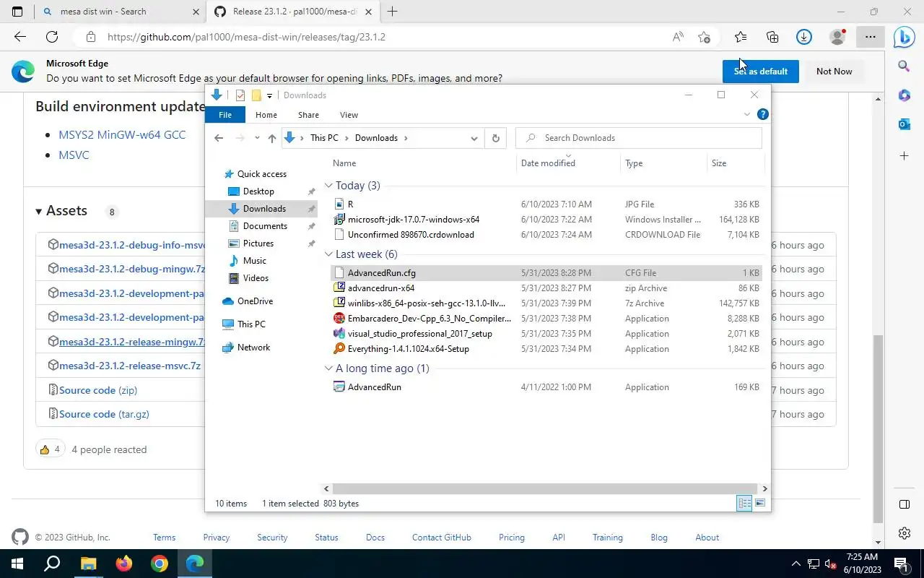Image resolution: width=924 pixels, height=578 pixels.
Task: Click the browser refresh icon
Action: point(52,37)
